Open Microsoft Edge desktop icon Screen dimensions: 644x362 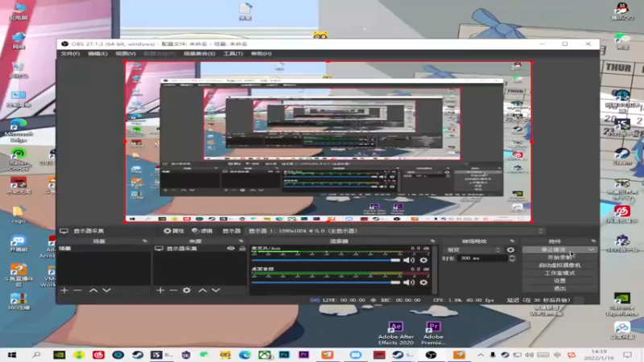pos(19,130)
